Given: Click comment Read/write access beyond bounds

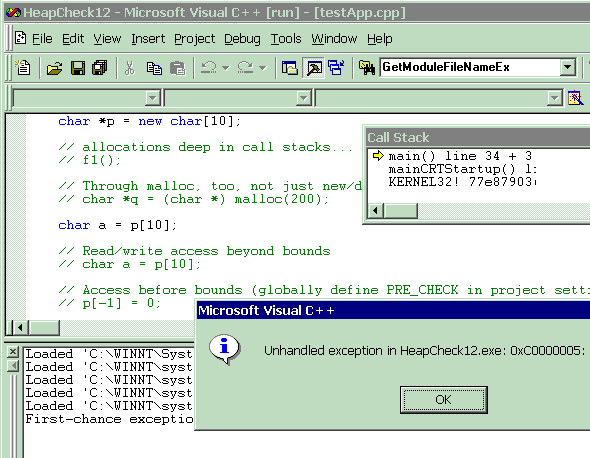Looking at the screenshot, I should click(x=194, y=251).
